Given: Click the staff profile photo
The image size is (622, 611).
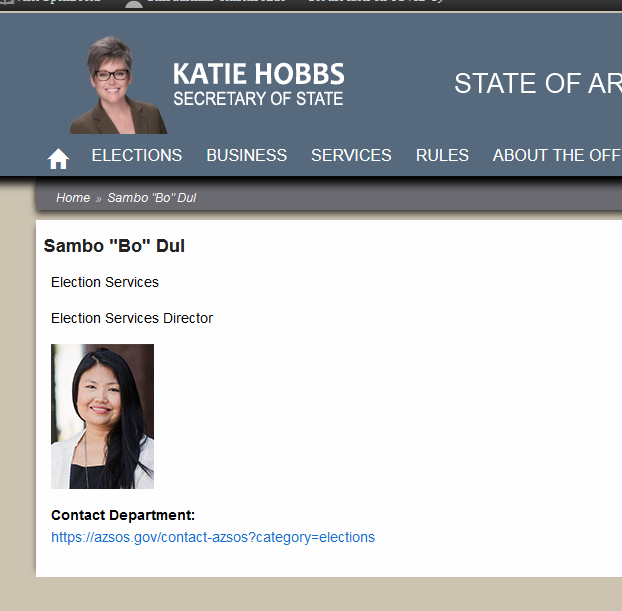Looking at the screenshot, I should (x=102, y=416).
